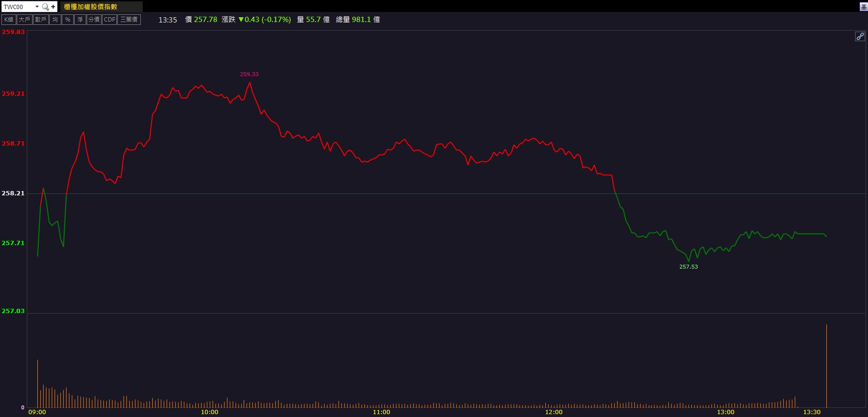The height and width of the screenshot is (417, 868).
Task: Click the 258.21 reference price axis label
Action: click(x=13, y=193)
